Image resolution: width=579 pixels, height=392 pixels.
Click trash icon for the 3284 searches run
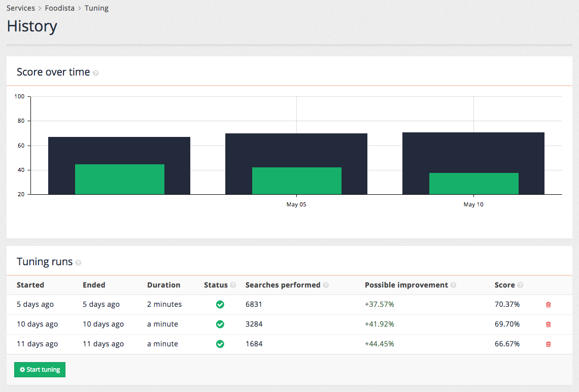tap(548, 324)
